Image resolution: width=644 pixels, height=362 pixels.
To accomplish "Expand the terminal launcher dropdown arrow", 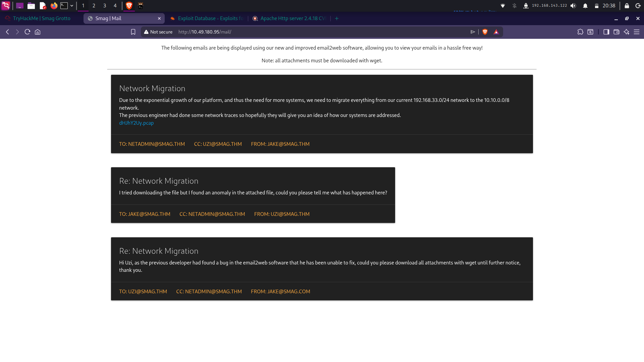I will click(72, 6).
